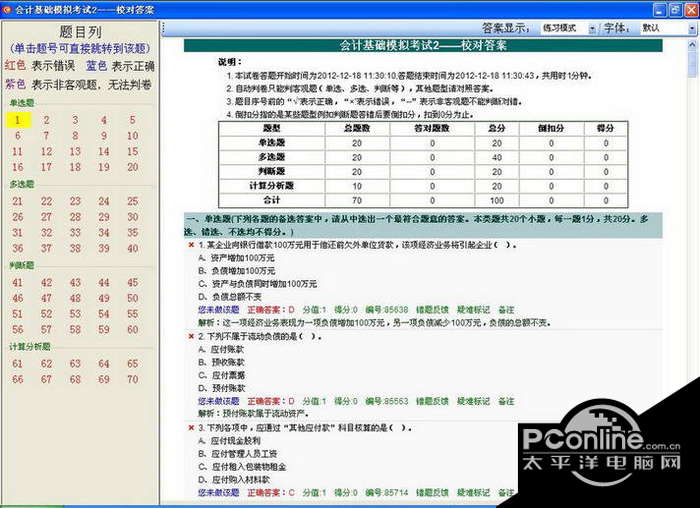Select question 65 in the list
The height and width of the screenshot is (508, 700).
click(x=133, y=364)
